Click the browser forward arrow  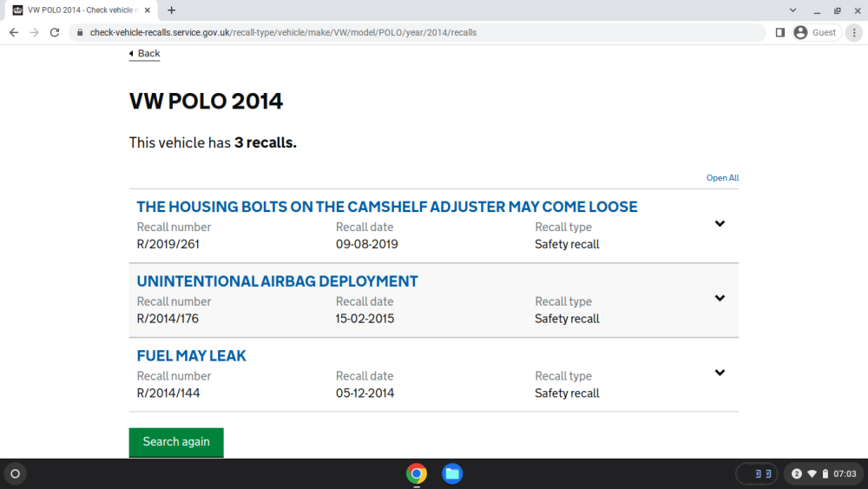click(35, 33)
